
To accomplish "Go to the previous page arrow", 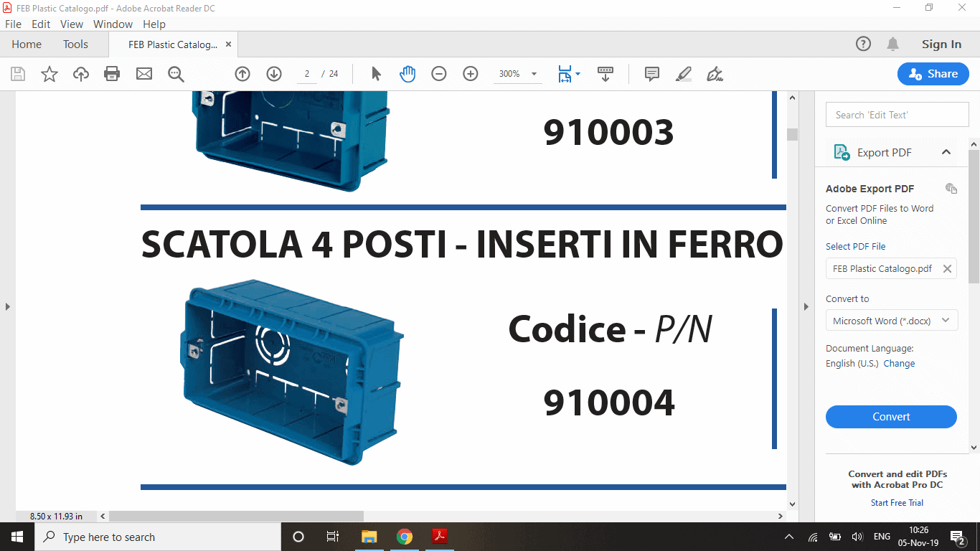I will click(242, 74).
